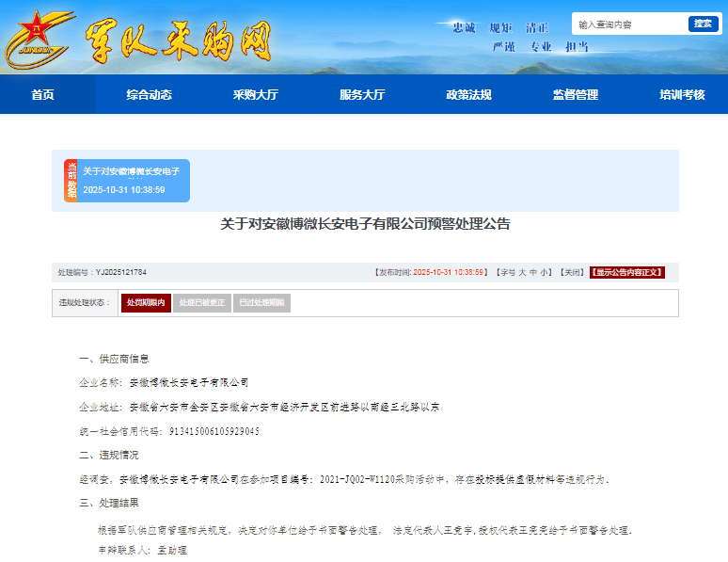Select the 处理已被更正 status tab

202,303
